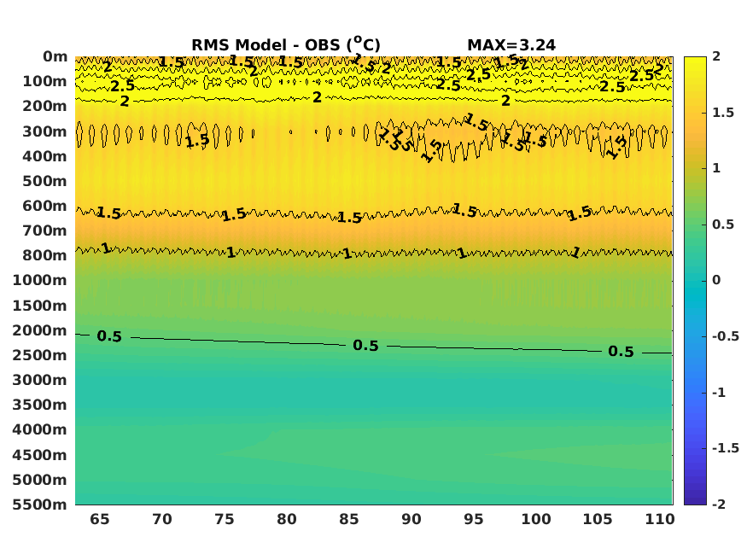The image size is (747, 560).
Task: Pick the '80' x-axis tick label
Action: point(287,519)
